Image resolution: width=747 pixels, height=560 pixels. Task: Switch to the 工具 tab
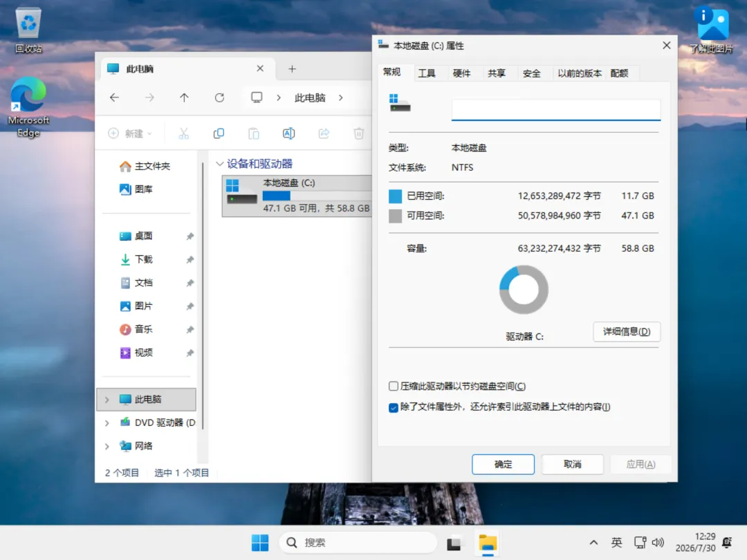pyautogui.click(x=426, y=73)
